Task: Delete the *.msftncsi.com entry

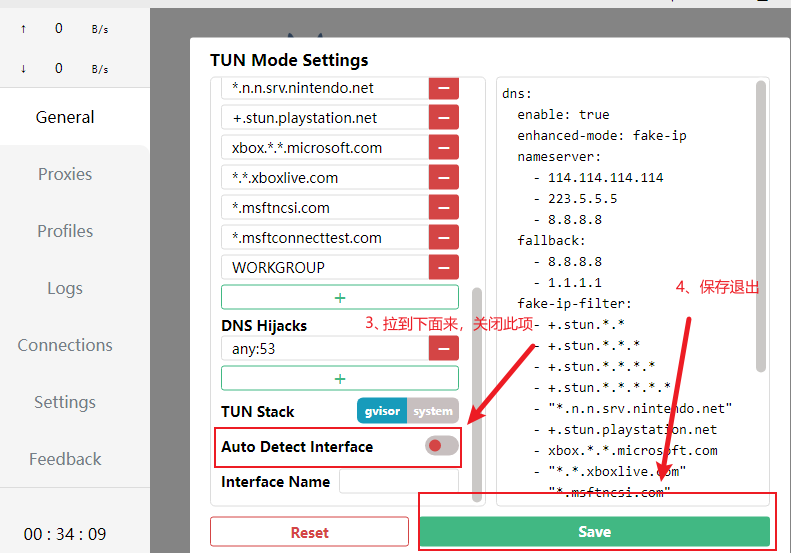Action: [x=443, y=207]
